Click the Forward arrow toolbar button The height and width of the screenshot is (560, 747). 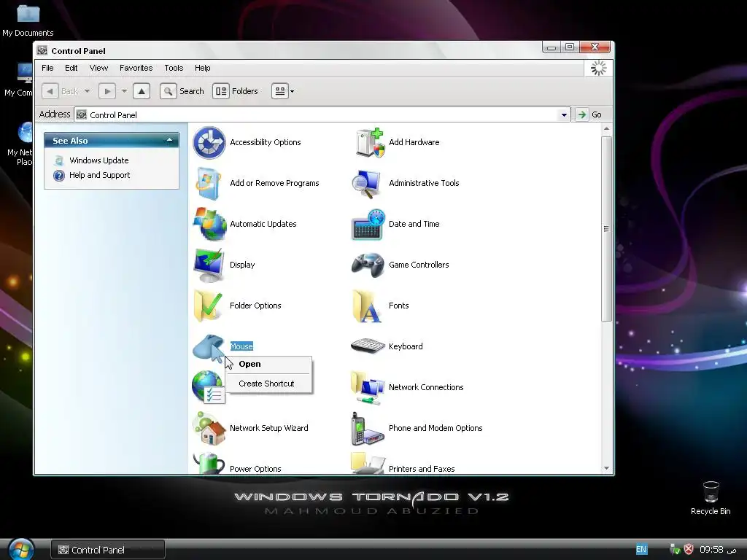click(107, 91)
